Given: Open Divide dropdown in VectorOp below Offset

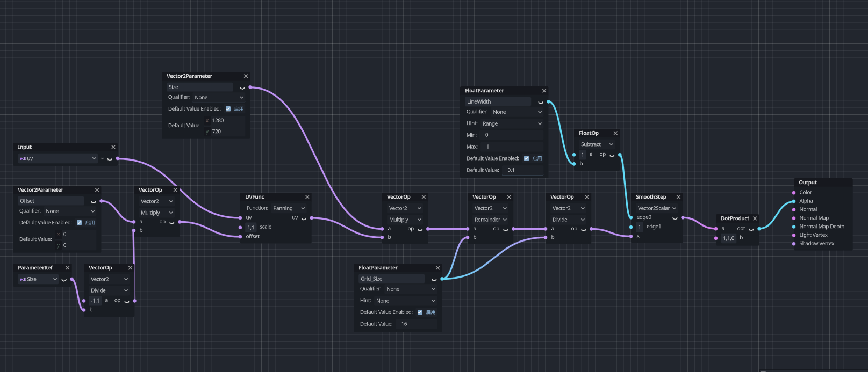Looking at the screenshot, I should [109, 290].
